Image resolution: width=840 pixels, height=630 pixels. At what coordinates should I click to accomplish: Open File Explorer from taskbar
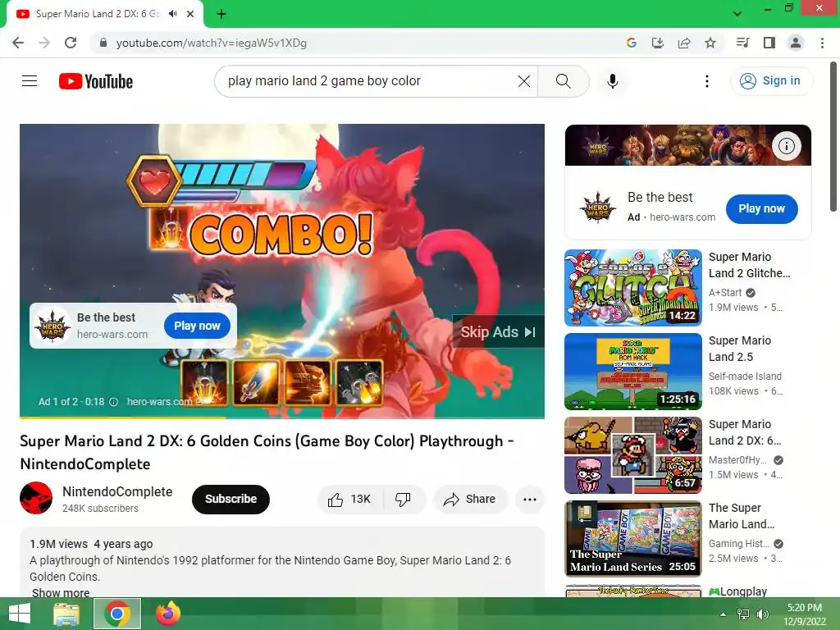66,614
